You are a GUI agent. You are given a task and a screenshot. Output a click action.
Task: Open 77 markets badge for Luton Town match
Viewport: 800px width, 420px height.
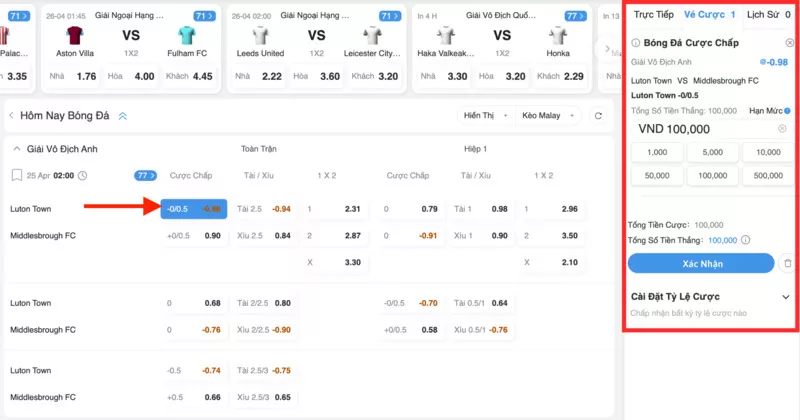145,176
